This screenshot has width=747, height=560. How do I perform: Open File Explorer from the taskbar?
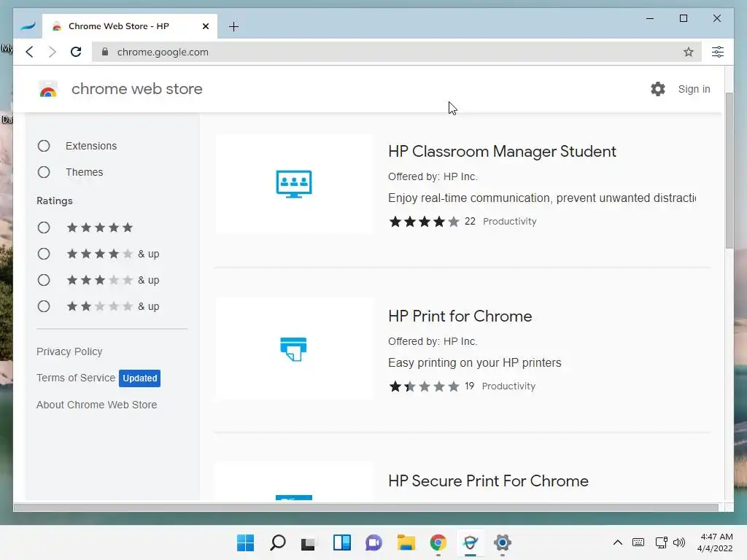406,542
